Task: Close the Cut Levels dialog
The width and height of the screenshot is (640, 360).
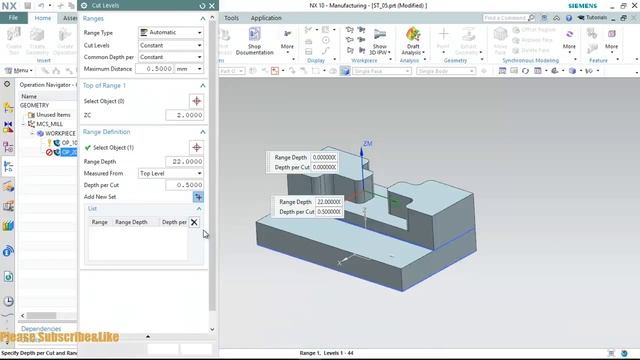Action: 212,6
